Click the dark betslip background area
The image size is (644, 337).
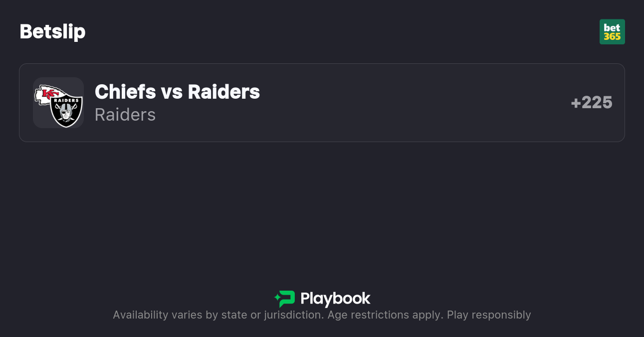[322, 209]
